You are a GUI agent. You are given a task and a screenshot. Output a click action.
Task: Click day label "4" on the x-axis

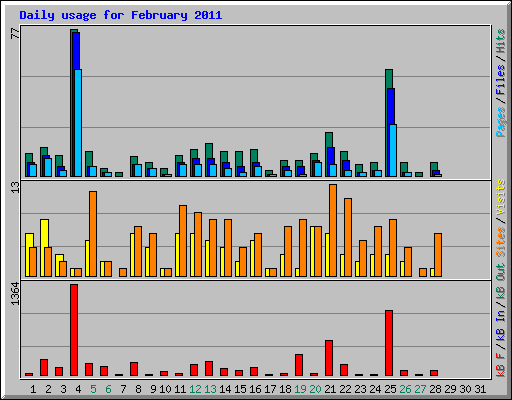[x=78, y=389]
